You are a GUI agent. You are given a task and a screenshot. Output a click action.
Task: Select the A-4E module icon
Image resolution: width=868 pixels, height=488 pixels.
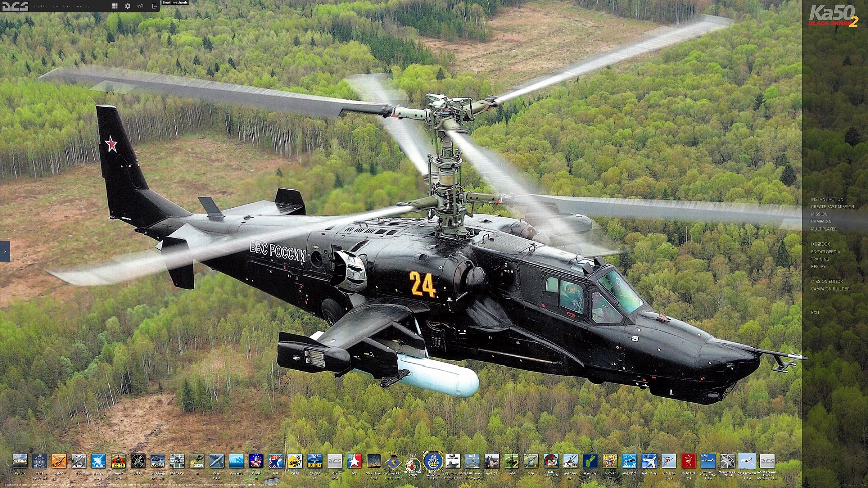[98, 461]
